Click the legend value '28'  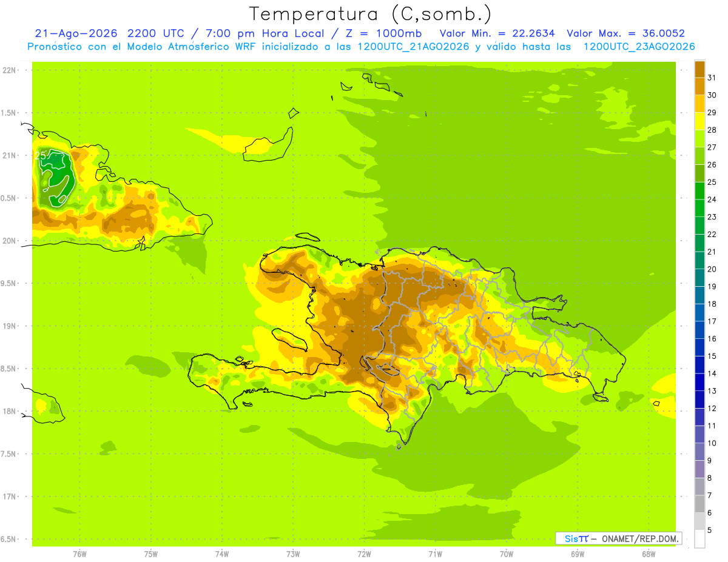tap(712, 130)
